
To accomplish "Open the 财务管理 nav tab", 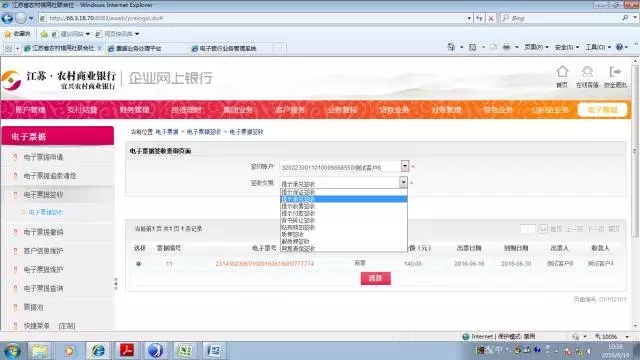I will 134,110.
